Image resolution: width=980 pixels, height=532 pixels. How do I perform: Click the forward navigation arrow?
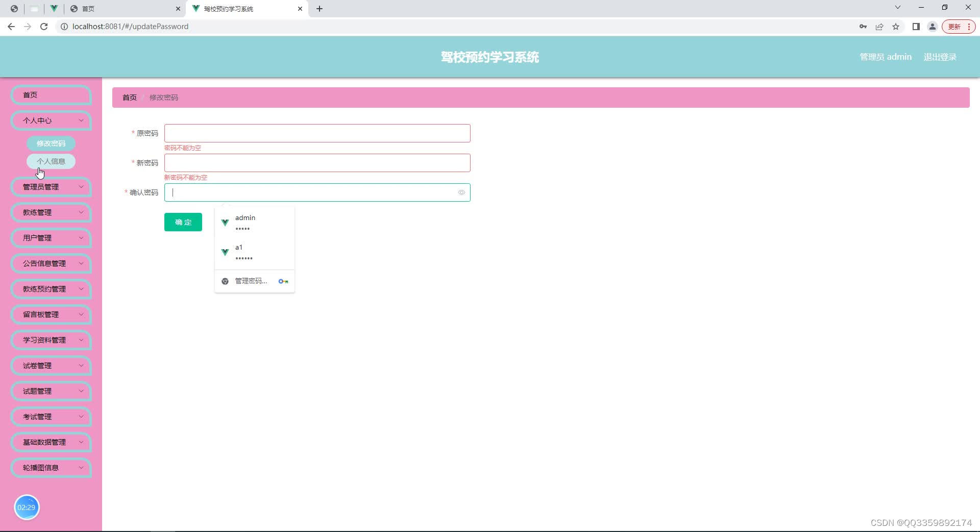click(28, 27)
